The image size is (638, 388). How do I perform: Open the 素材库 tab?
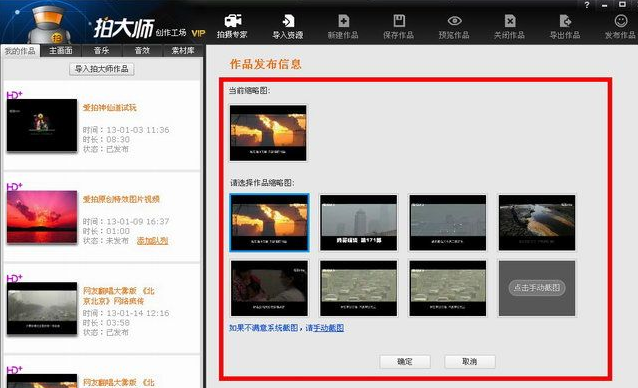[x=183, y=51]
